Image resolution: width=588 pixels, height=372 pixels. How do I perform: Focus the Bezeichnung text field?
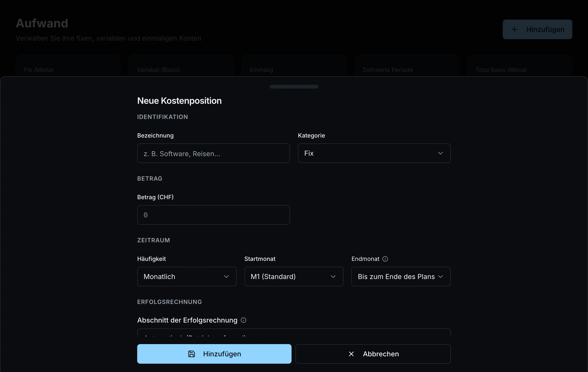pyautogui.click(x=213, y=153)
